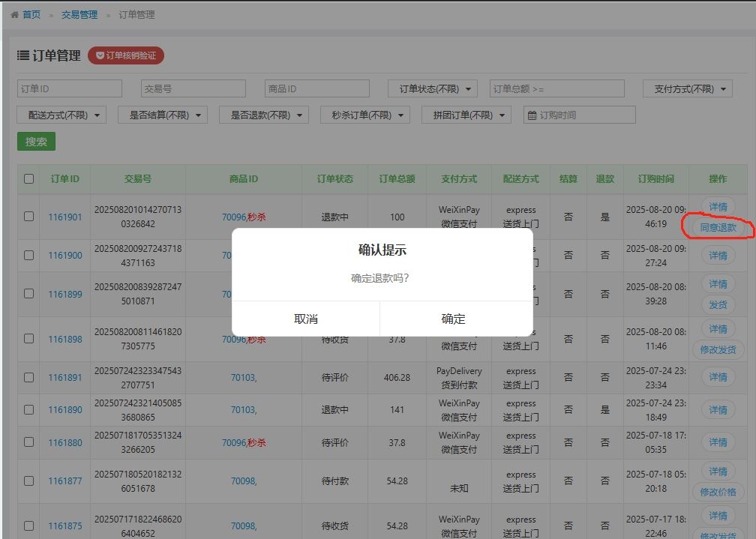
Task: Check the box for order 1161900
Action: click(29, 255)
